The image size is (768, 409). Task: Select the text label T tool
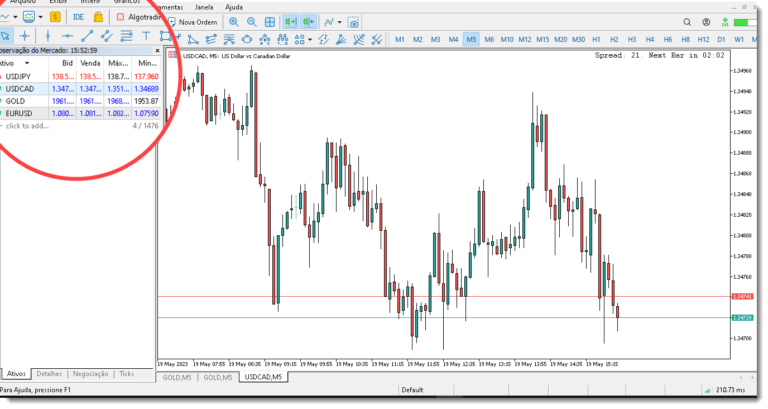coord(146,36)
